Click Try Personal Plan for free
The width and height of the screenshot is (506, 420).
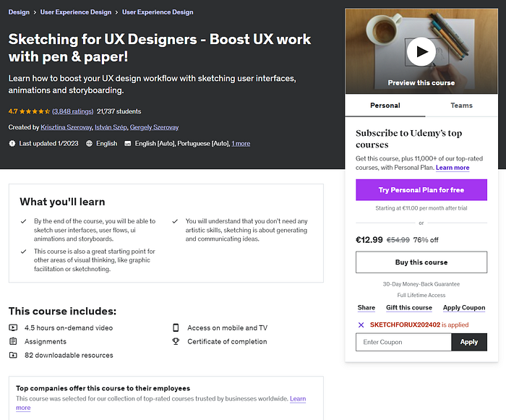pyautogui.click(x=421, y=190)
